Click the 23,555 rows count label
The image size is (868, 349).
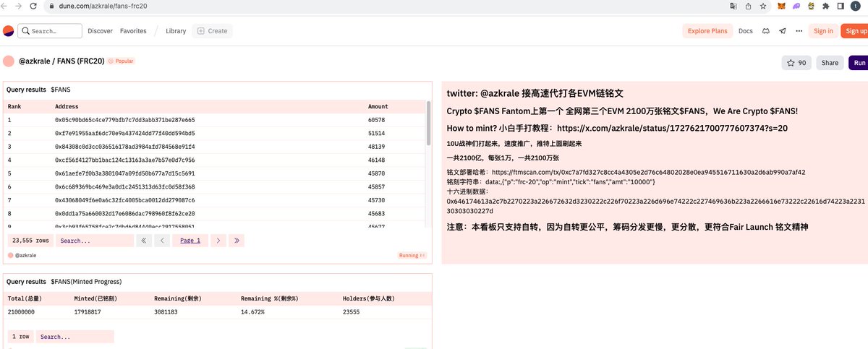point(31,241)
